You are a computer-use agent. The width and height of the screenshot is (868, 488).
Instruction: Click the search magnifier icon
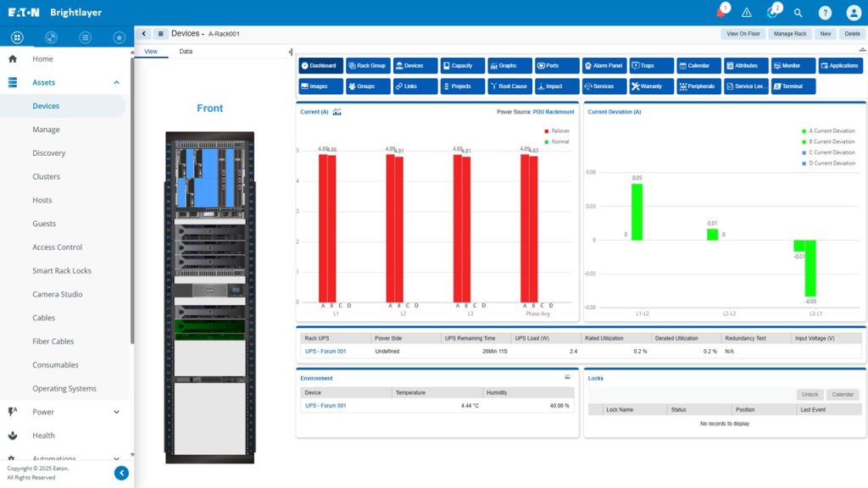pos(798,13)
